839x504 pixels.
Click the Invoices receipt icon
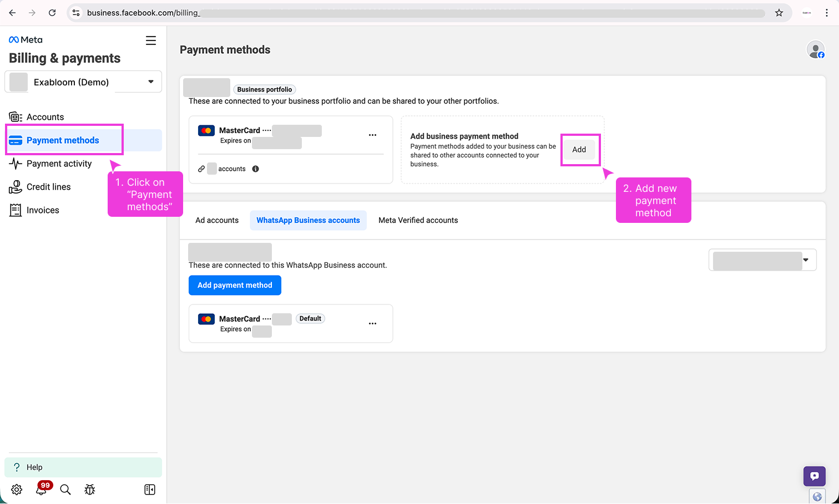tap(16, 210)
